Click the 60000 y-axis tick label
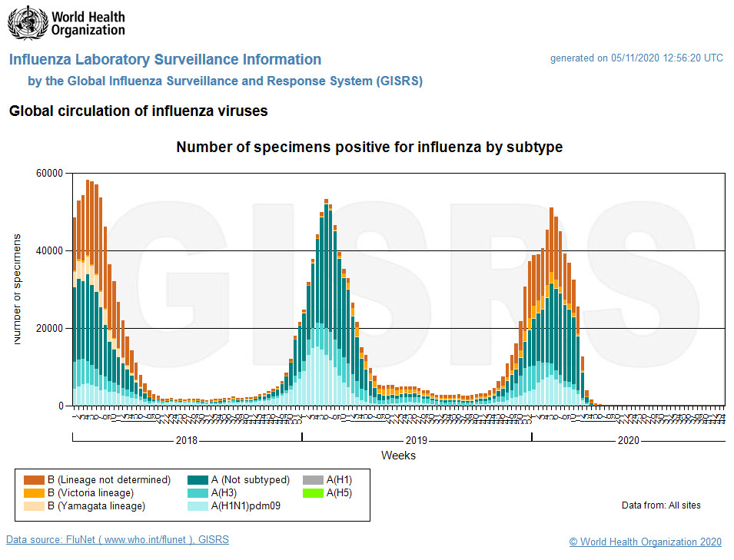Screen dimensions: 734x560 (49, 174)
